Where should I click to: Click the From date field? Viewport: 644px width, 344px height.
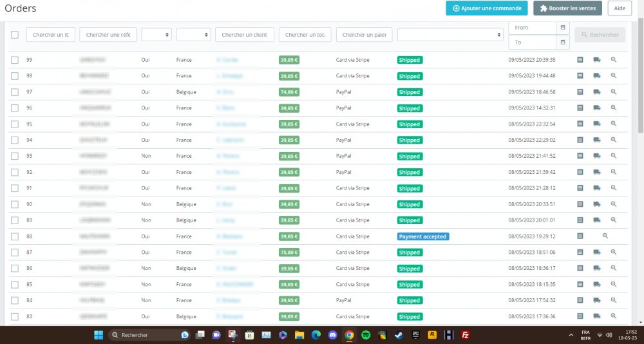[533, 28]
